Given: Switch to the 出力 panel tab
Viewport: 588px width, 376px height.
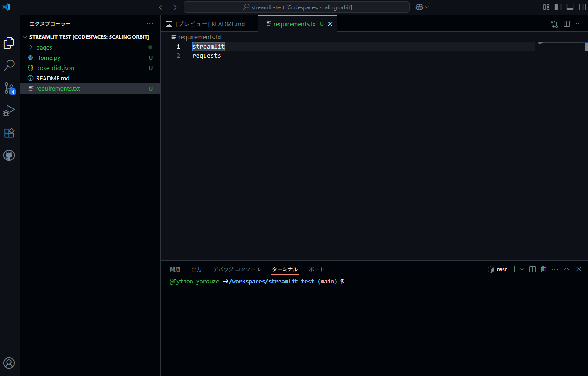Looking at the screenshot, I should click(x=197, y=269).
